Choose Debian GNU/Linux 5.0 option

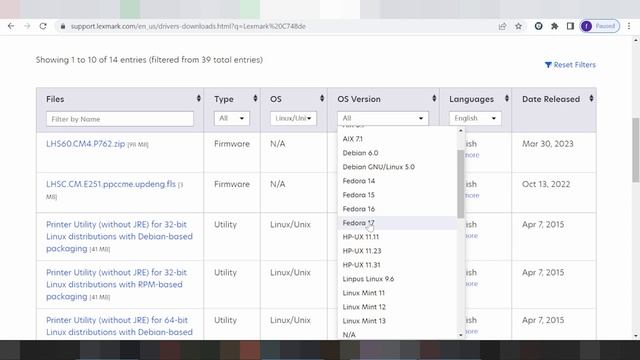[x=397, y=167]
